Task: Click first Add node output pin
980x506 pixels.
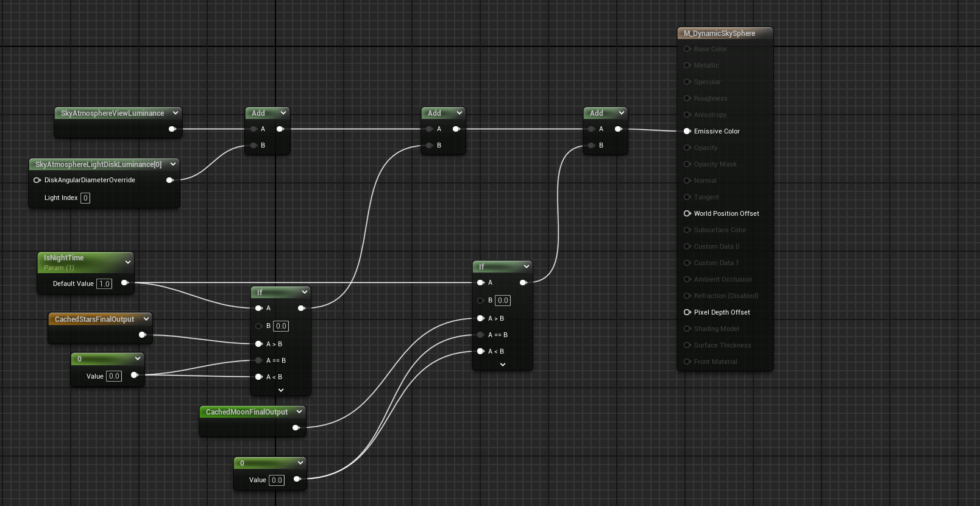Action: pyautogui.click(x=280, y=129)
